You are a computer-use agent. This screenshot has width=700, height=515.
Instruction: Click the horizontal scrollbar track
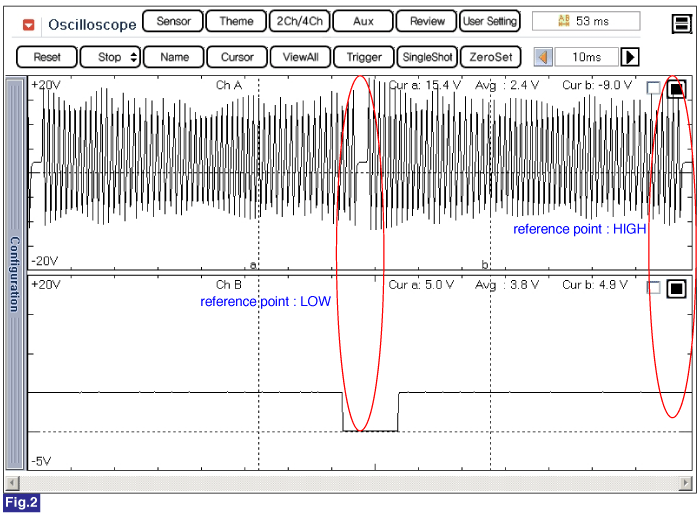349,482
